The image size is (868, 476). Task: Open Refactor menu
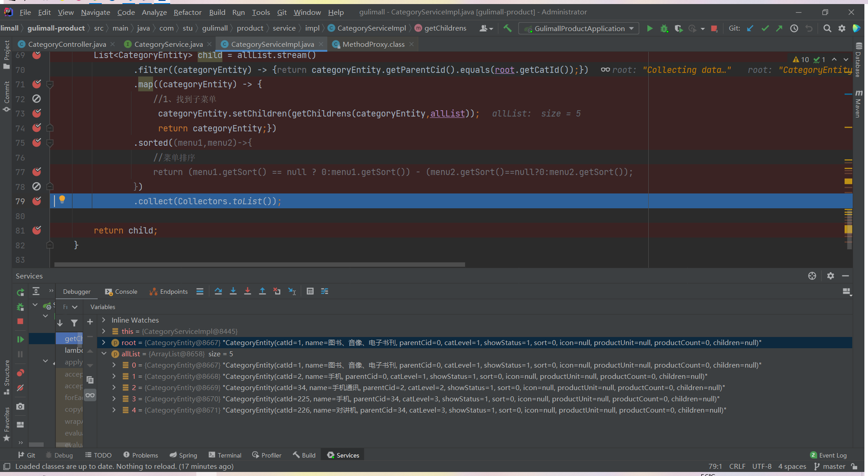pos(188,12)
